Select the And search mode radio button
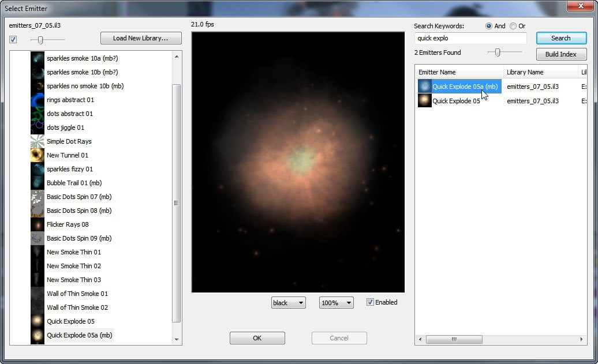This screenshot has width=598, height=364. tap(488, 26)
